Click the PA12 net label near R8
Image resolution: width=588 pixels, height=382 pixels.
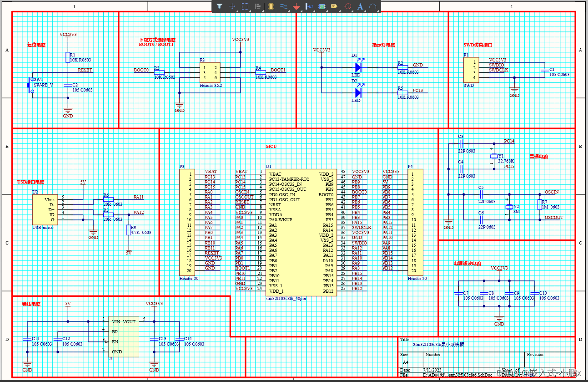click(139, 213)
